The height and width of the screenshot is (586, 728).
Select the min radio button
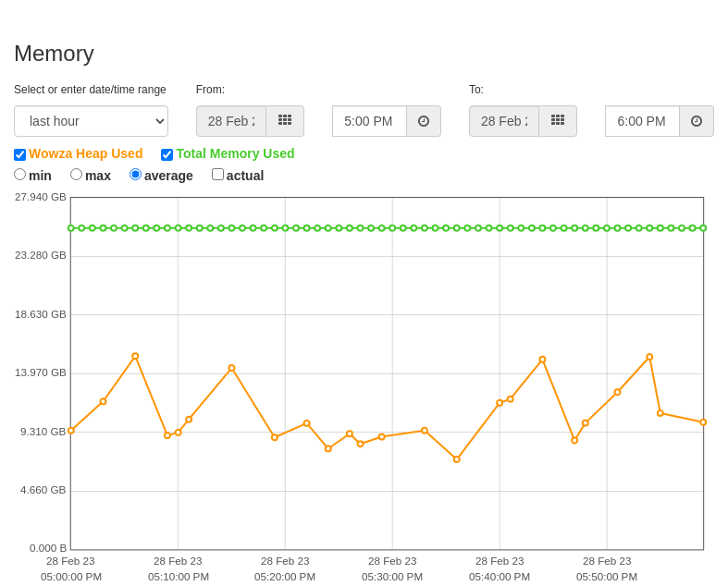(x=20, y=175)
